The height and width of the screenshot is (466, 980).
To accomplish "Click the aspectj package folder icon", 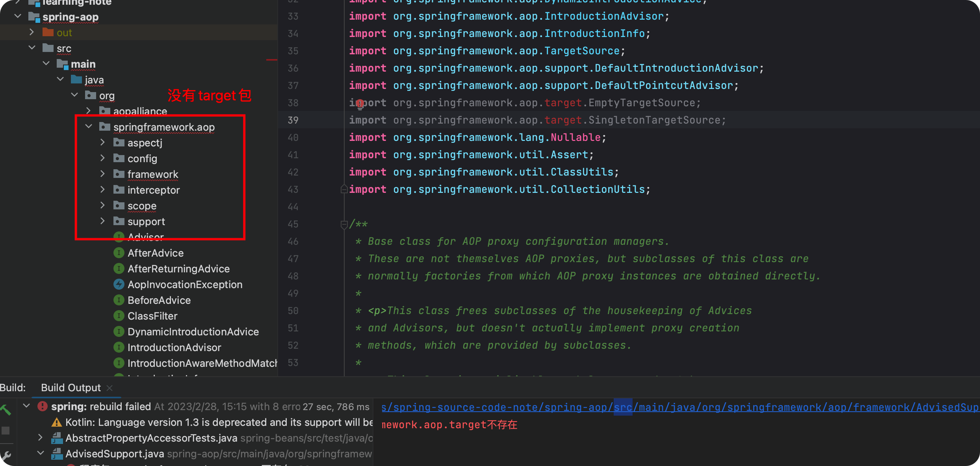I will coord(119,142).
